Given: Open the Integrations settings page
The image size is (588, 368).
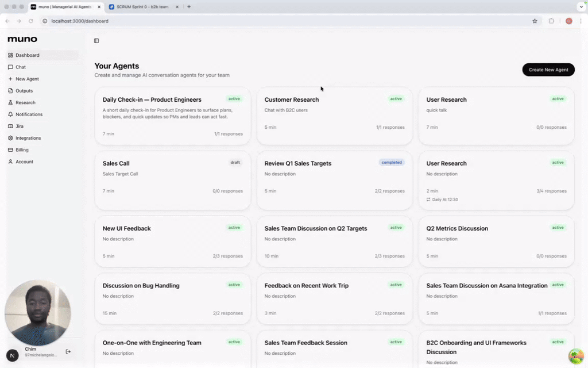Looking at the screenshot, I should (28, 138).
